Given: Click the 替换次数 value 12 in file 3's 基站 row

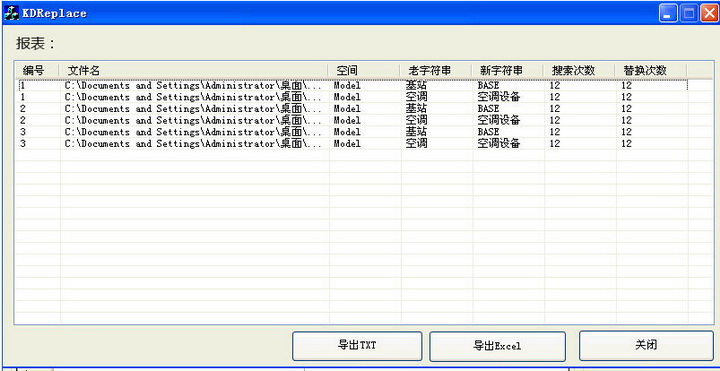Looking at the screenshot, I should coord(626,132).
